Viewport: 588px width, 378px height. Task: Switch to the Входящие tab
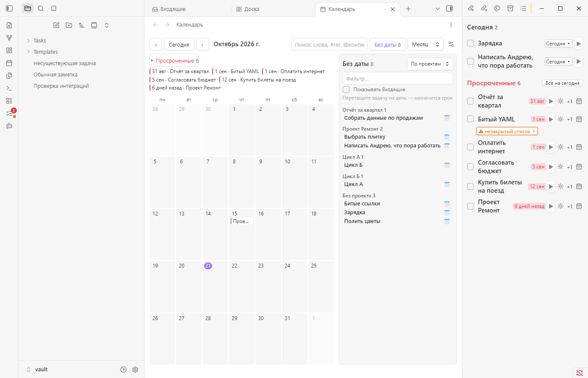(x=169, y=9)
